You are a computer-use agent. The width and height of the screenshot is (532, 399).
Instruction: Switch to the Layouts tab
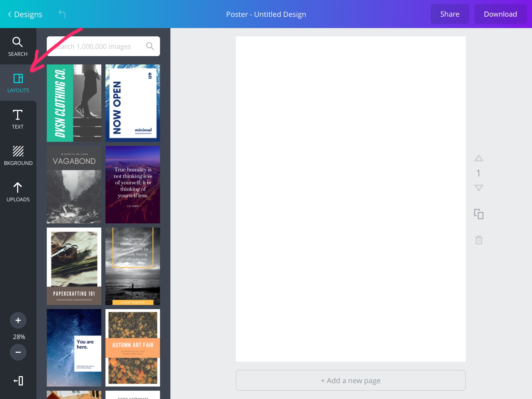pyautogui.click(x=18, y=83)
